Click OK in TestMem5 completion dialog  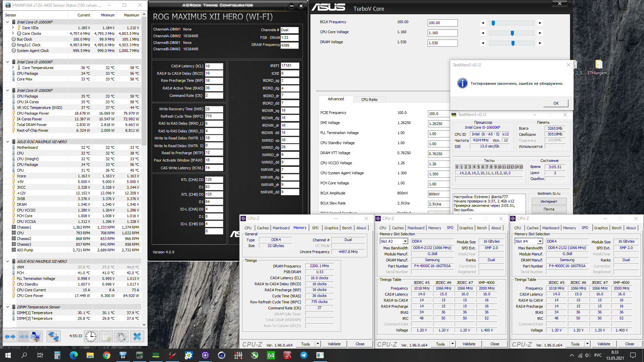[556, 103]
